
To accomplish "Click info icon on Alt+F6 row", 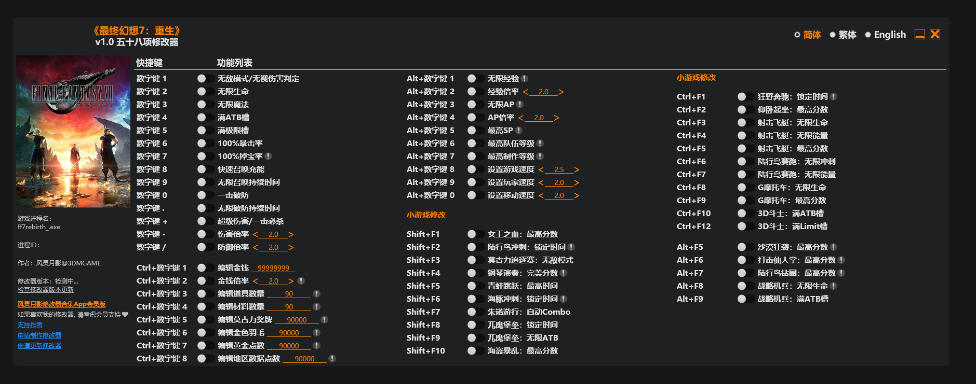I will [x=842, y=260].
